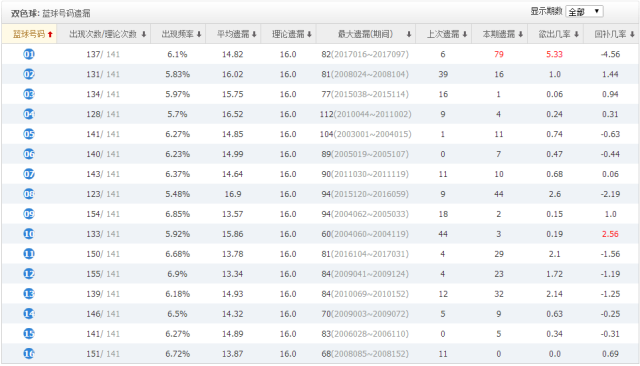Sort by 平均遗漏 column header
The width and height of the screenshot is (640, 366).
[233, 34]
